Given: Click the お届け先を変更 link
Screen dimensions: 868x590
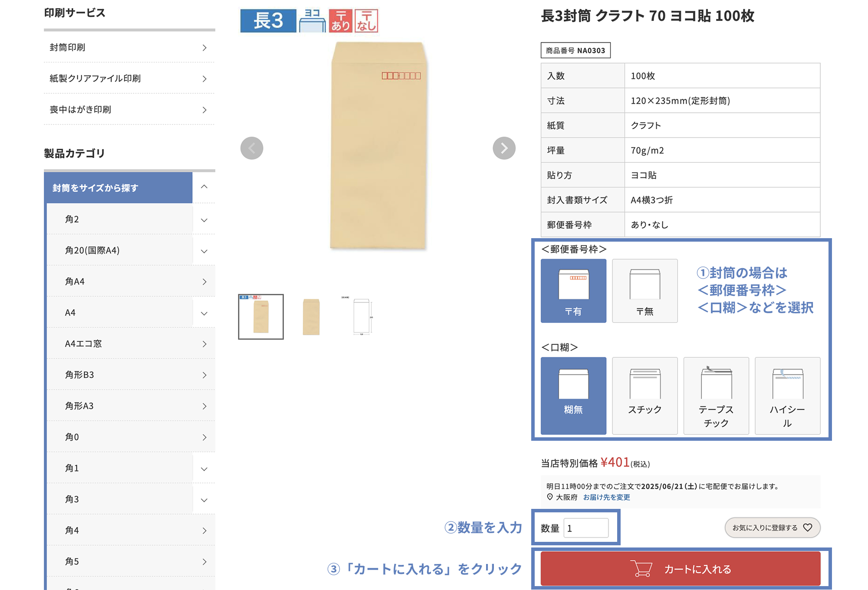Looking at the screenshot, I should point(608,498).
